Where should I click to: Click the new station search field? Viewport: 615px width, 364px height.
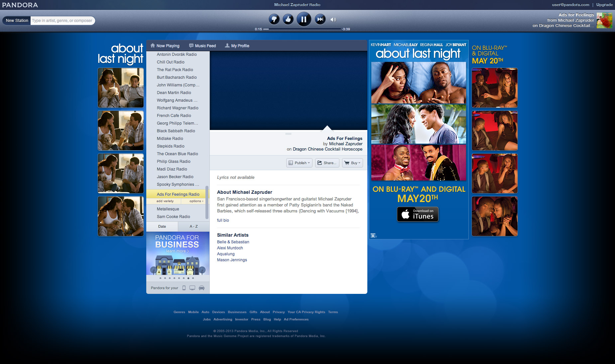[x=62, y=21]
